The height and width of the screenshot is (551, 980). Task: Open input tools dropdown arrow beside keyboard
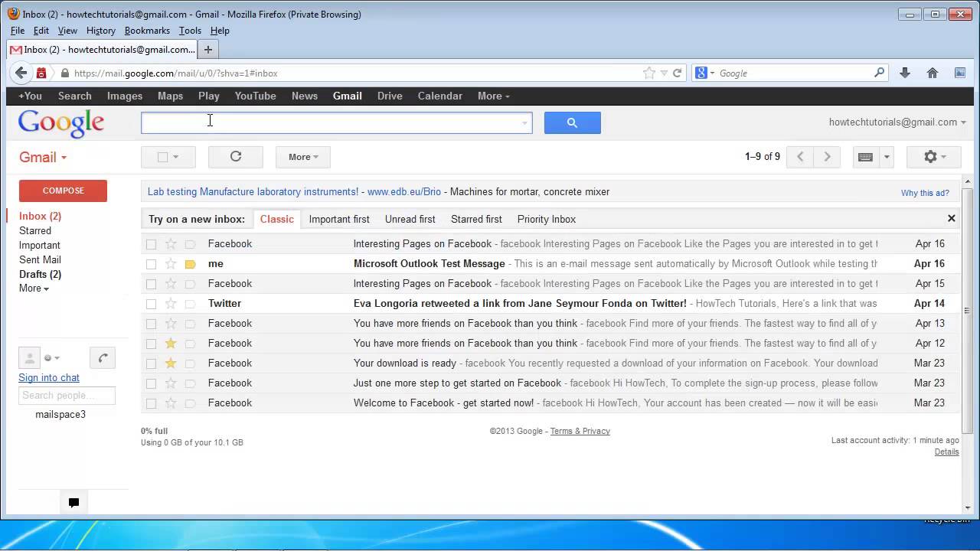[x=887, y=157]
